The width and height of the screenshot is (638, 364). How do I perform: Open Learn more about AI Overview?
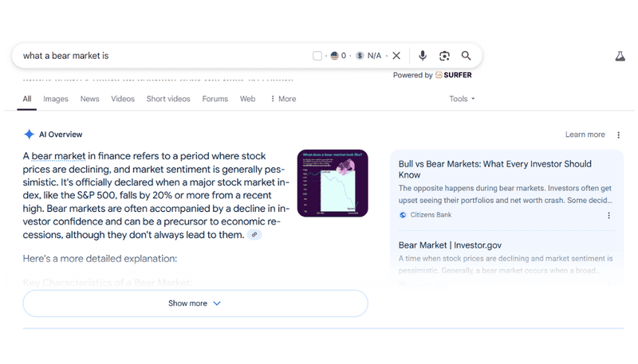[x=585, y=135]
